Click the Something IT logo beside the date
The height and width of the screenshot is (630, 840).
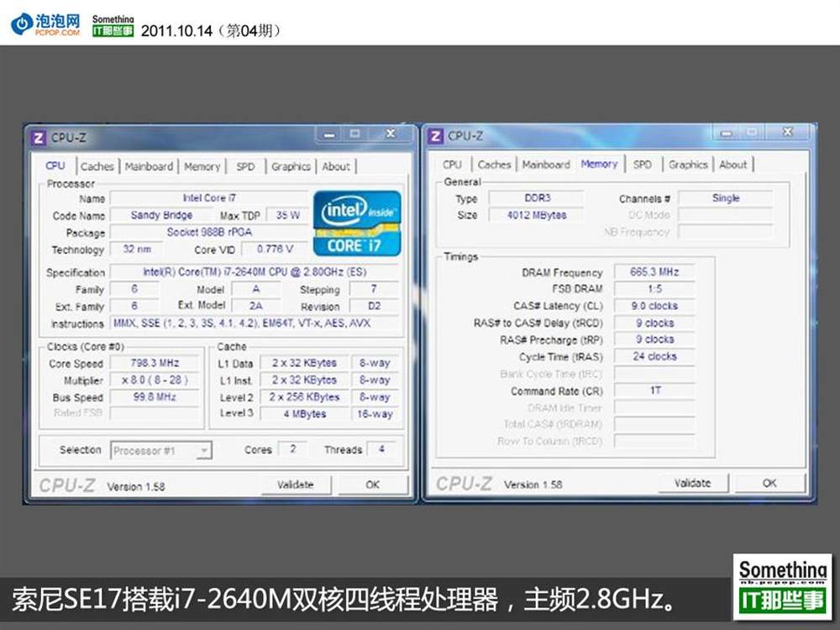click(113, 26)
